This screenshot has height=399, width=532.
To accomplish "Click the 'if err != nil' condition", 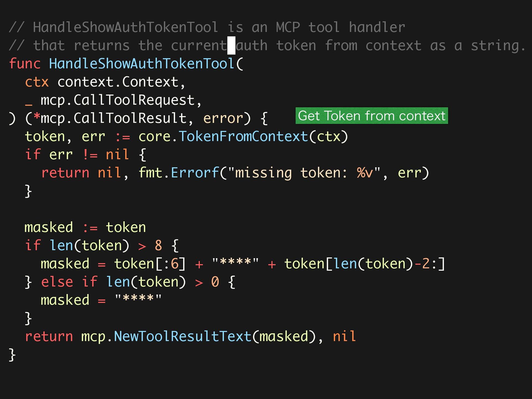I will (77, 154).
